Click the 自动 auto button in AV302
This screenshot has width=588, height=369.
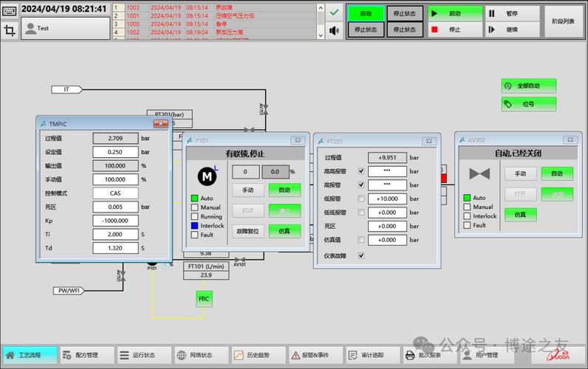(x=557, y=173)
